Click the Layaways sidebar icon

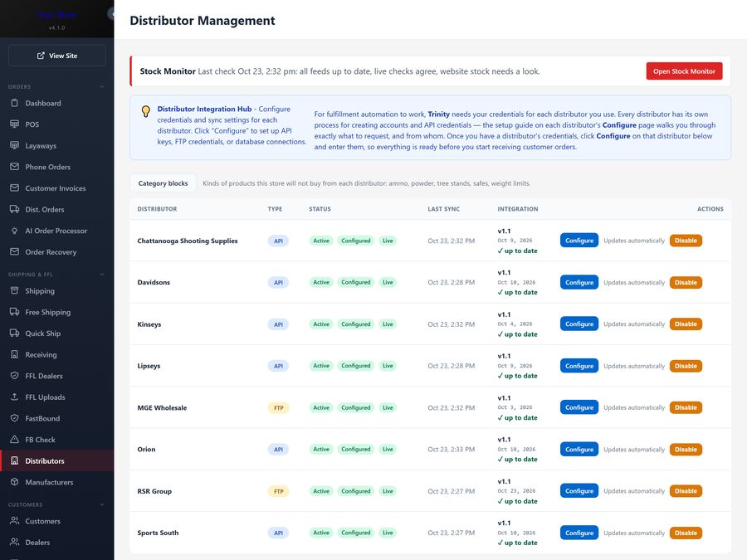pos(14,145)
